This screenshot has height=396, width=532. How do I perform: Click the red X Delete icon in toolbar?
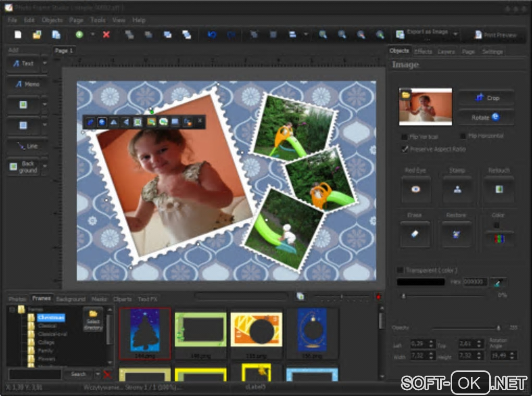tap(106, 34)
